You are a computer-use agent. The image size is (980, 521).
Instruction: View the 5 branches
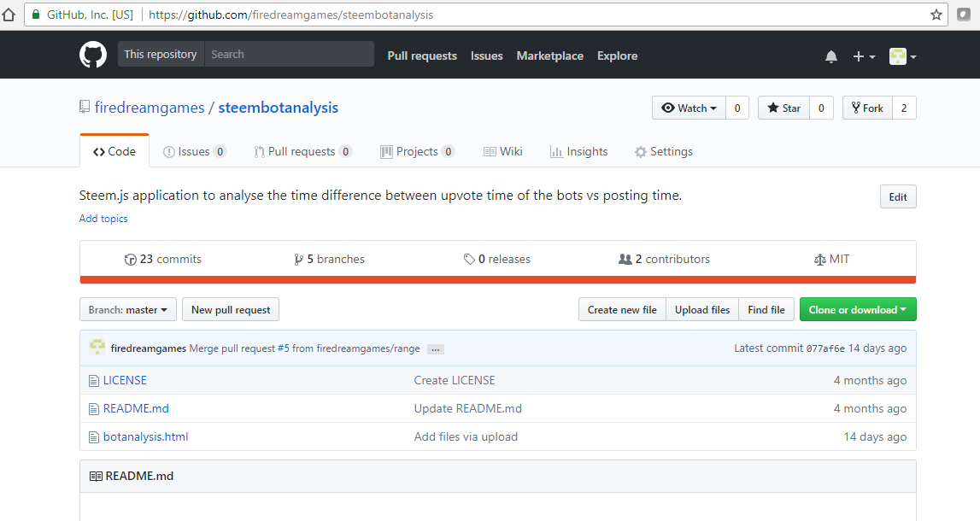point(330,260)
